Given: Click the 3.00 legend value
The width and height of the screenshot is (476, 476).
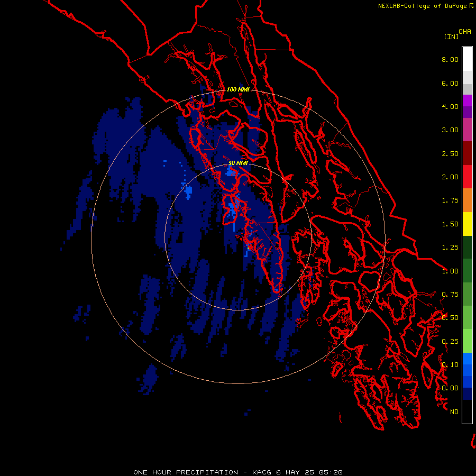Looking at the screenshot, I should pos(450,130).
